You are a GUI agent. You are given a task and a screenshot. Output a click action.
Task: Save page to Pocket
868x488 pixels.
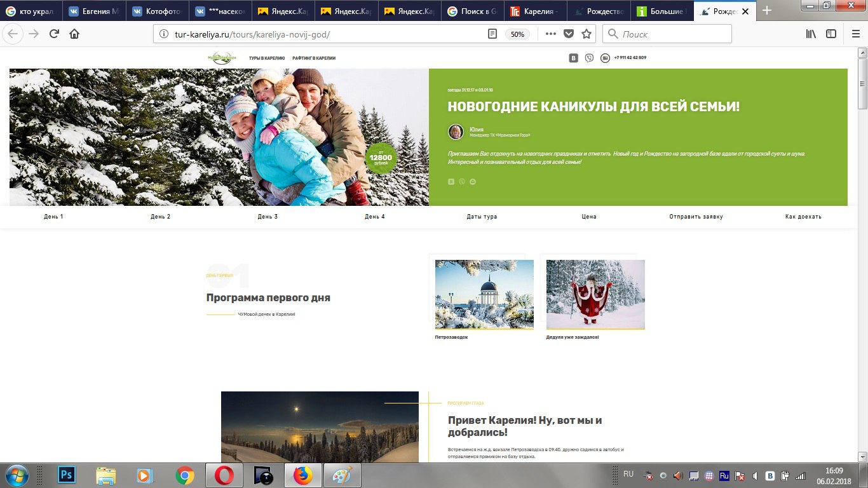pos(569,34)
